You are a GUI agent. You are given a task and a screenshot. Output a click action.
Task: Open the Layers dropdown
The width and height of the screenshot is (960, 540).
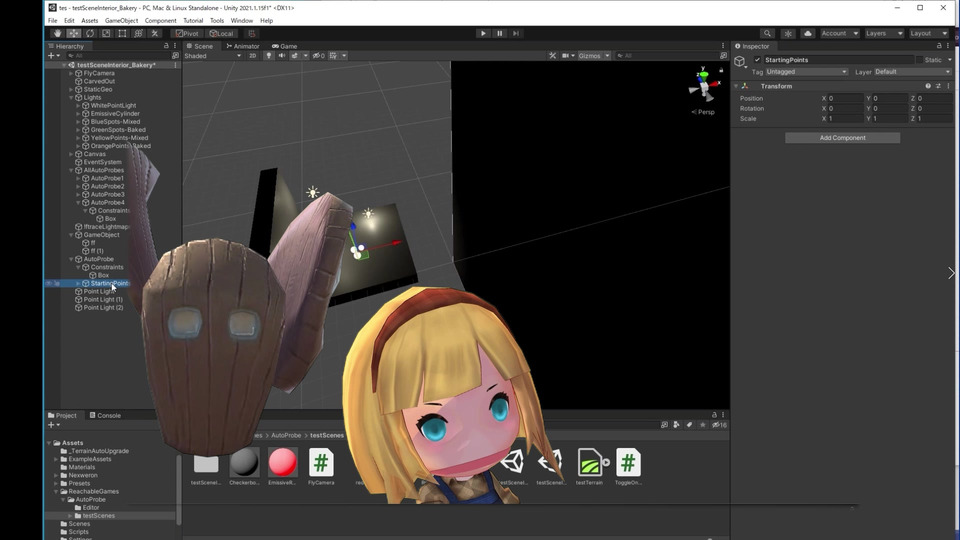point(884,33)
